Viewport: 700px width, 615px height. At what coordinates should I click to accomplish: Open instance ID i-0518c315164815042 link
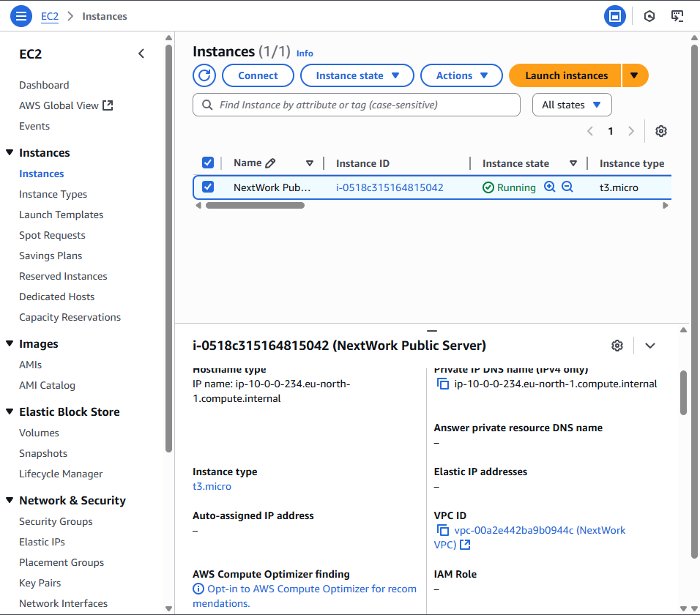point(390,187)
